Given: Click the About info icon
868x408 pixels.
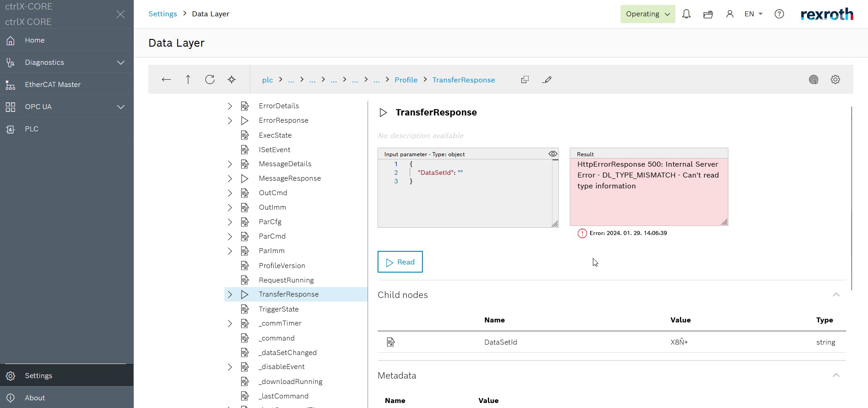Looking at the screenshot, I should (10, 398).
